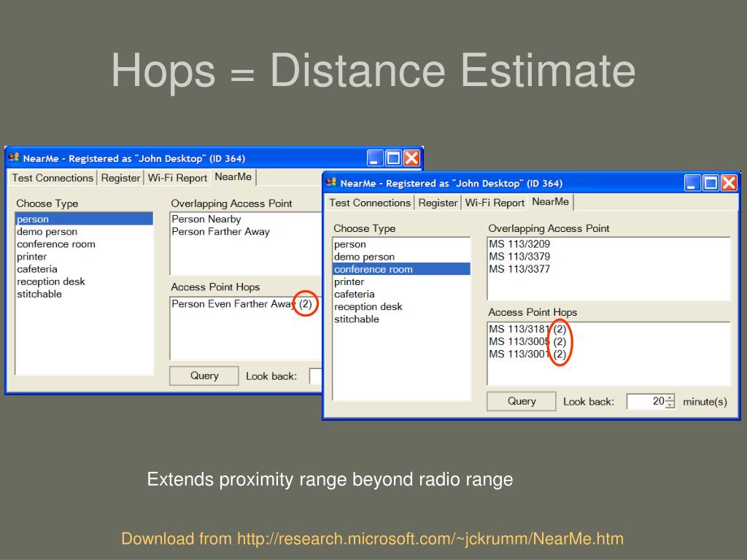Switch to Register tab in the front window
747x560 pixels.
pos(438,203)
